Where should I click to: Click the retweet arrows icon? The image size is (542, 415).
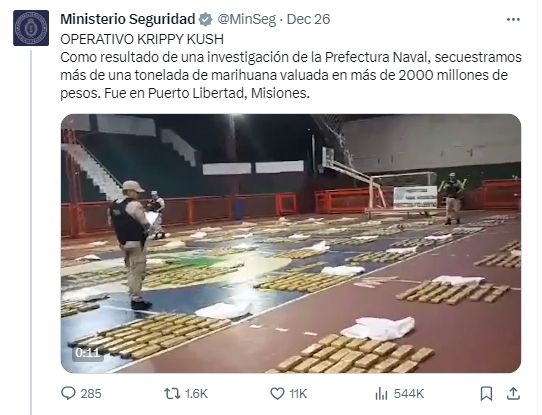click(x=172, y=394)
